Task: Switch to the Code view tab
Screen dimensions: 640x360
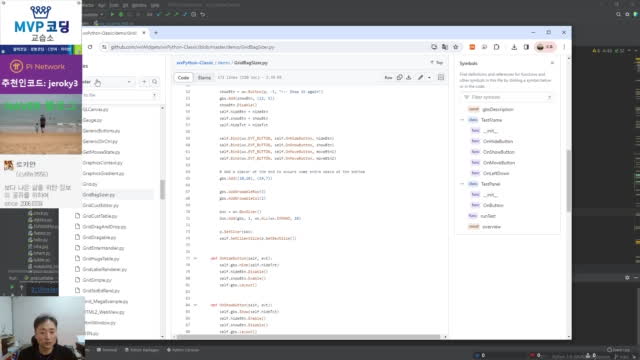Action: click(x=183, y=78)
